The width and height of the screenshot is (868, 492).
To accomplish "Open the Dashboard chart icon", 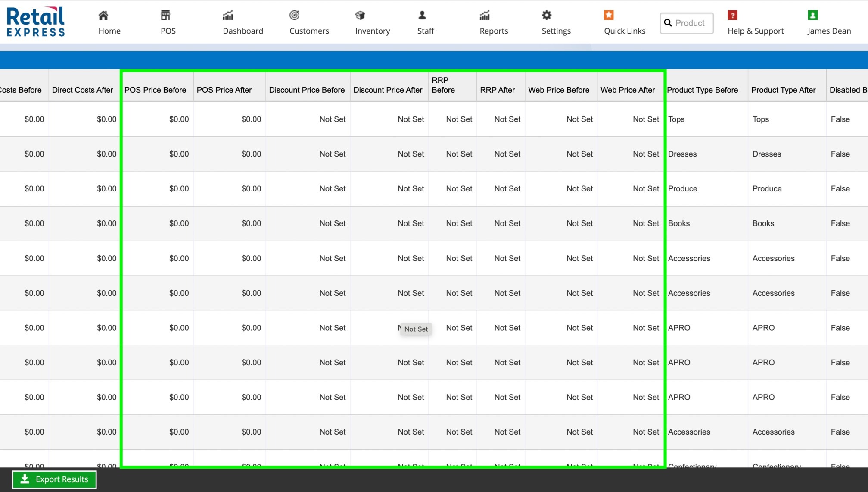I will [228, 16].
